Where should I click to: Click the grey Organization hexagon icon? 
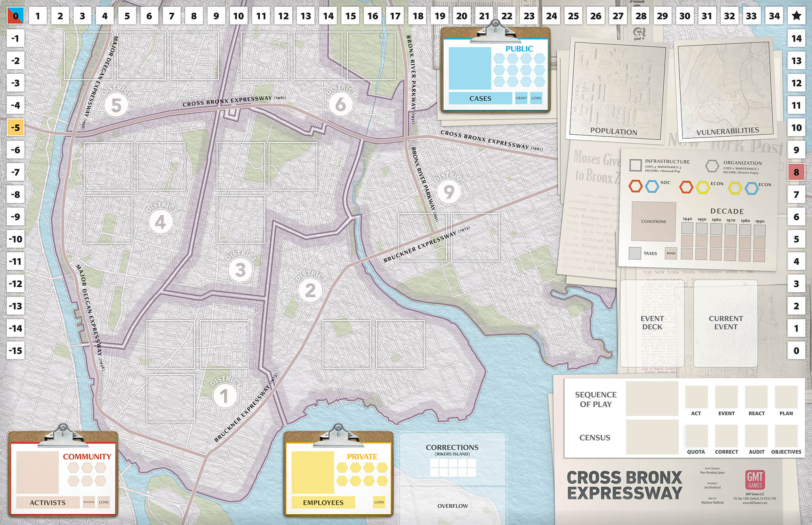pos(712,166)
